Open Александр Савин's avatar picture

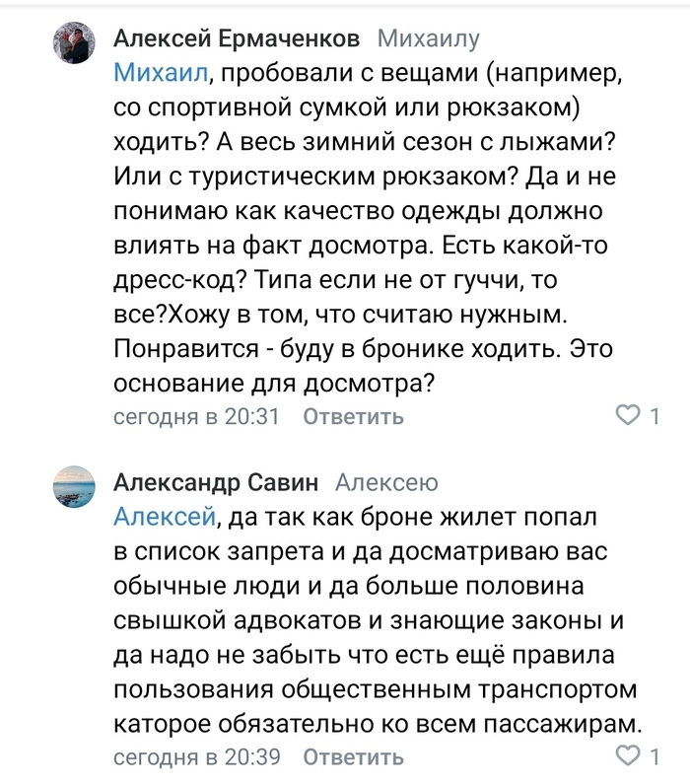point(73,489)
